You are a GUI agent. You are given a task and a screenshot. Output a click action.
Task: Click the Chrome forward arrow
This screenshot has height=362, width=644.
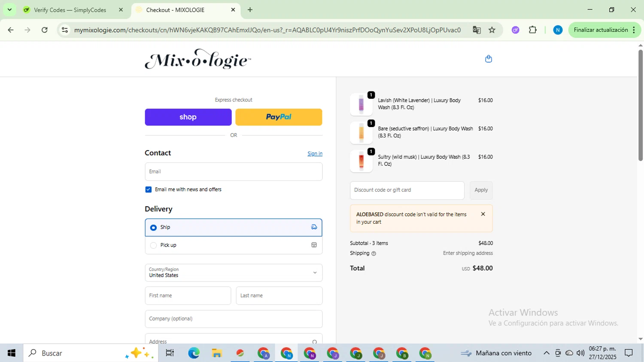point(27,30)
